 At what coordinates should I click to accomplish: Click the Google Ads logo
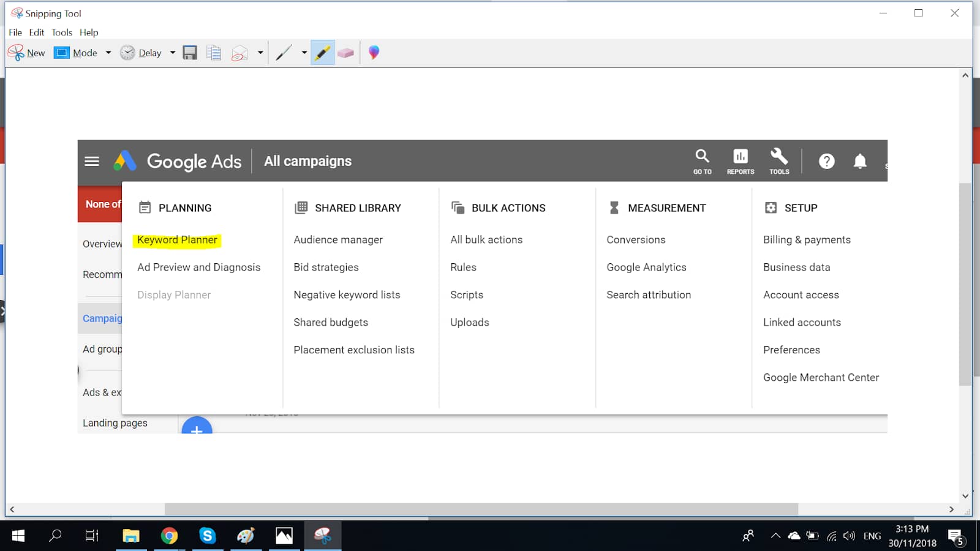178,161
